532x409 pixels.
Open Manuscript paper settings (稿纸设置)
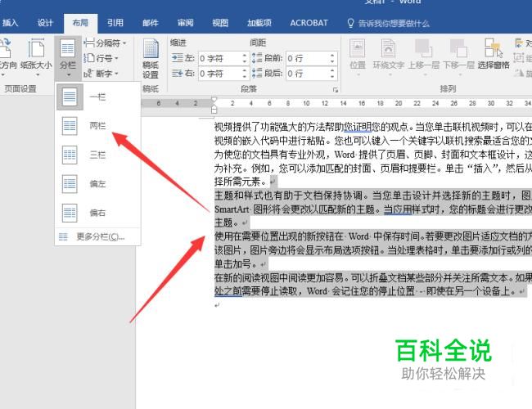151,58
